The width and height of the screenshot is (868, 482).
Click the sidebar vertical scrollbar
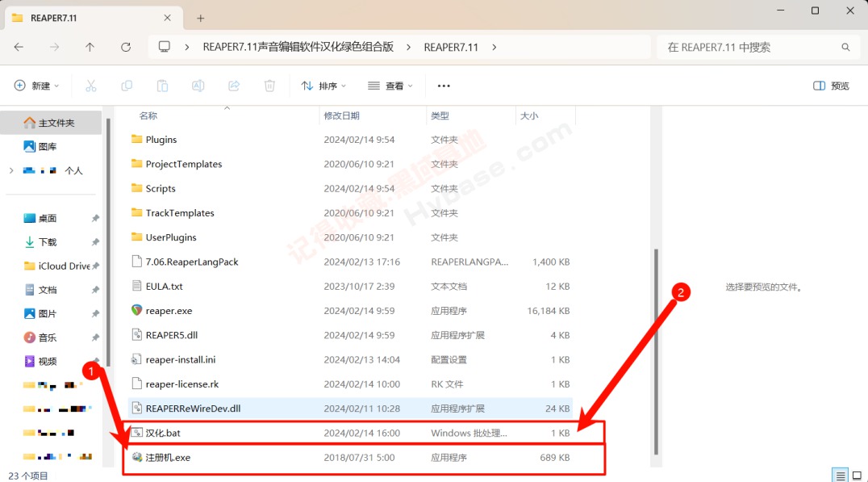[108, 242]
